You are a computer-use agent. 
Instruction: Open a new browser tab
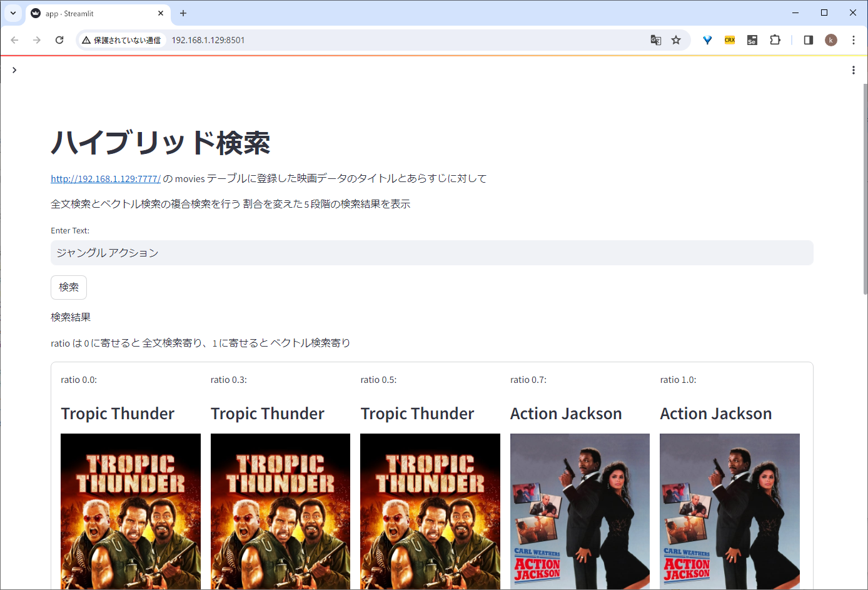click(183, 13)
